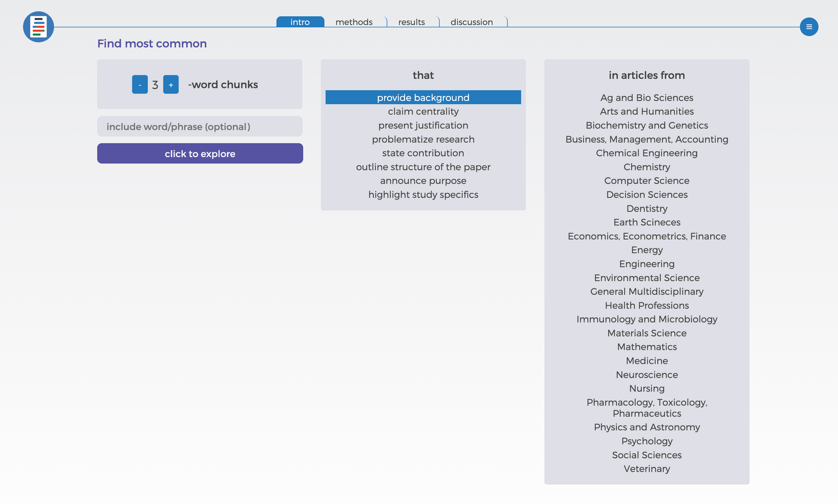Viewport: 838px width, 504px height.
Task: Select Computer Science discipline
Action: click(647, 180)
